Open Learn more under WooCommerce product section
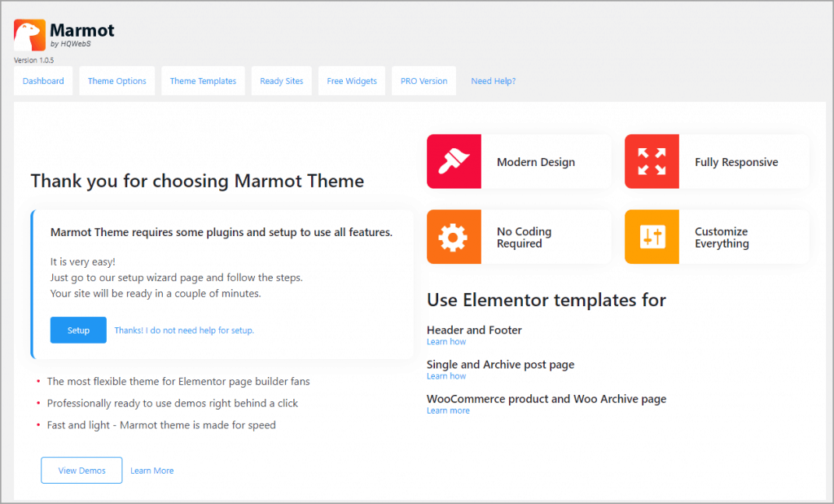This screenshot has height=504, width=834. pyautogui.click(x=448, y=410)
